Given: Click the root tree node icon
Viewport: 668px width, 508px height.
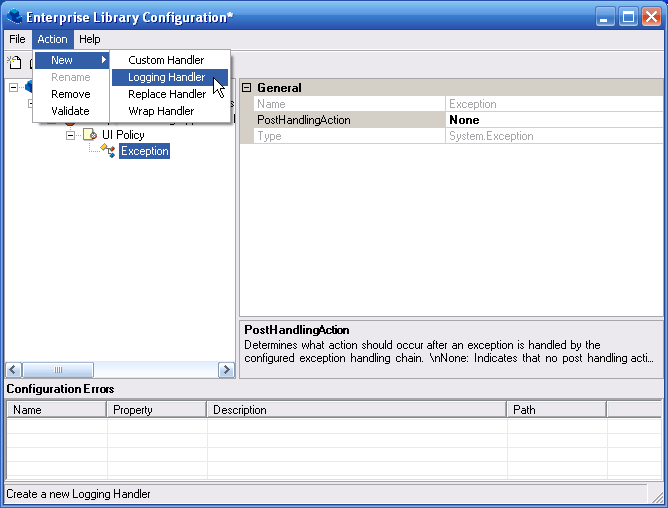Looking at the screenshot, I should 29,88.
